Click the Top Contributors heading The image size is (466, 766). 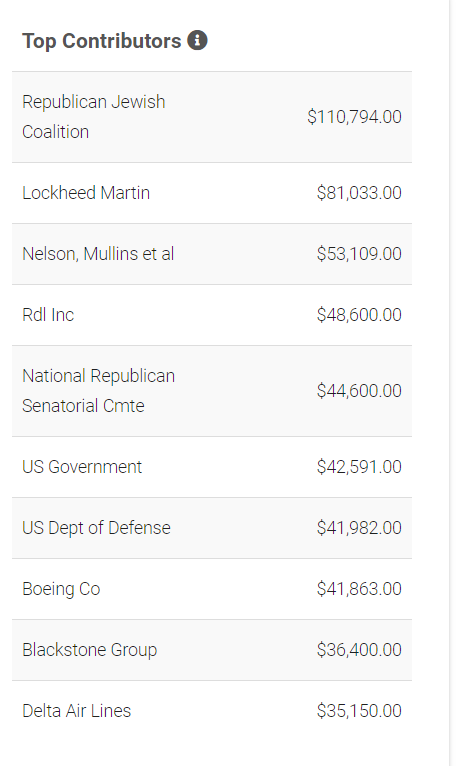102,41
